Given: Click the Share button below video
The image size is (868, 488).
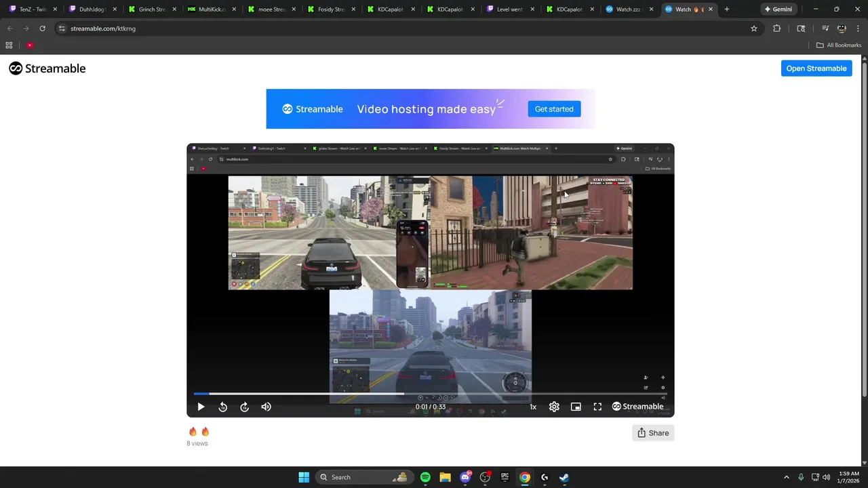Looking at the screenshot, I should [653, 433].
